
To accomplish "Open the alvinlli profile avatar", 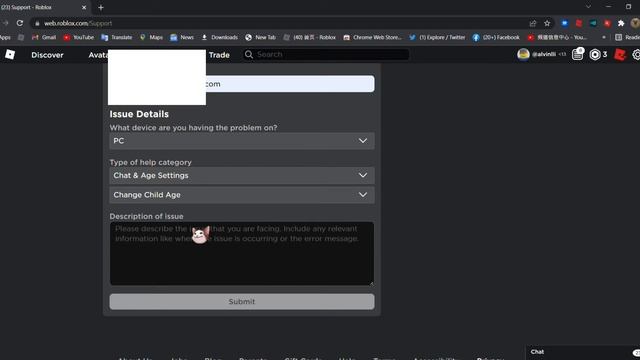I will pos(523,54).
